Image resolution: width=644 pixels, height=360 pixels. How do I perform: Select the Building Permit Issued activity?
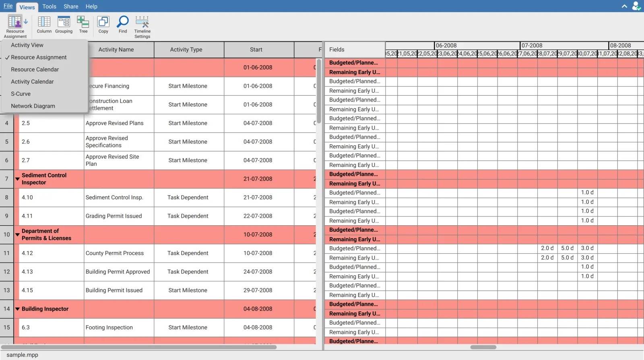119,290
